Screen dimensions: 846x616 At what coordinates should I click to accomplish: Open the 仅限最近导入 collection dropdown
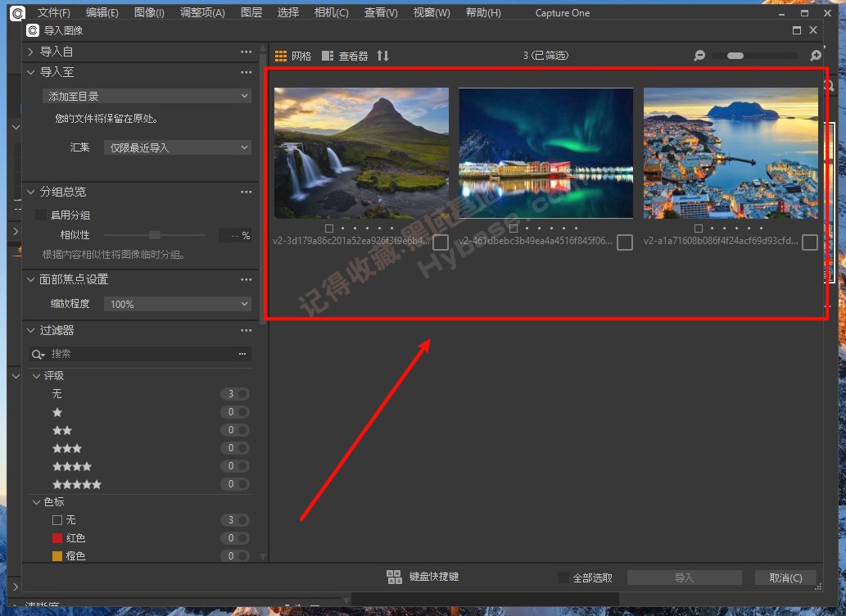coord(178,147)
